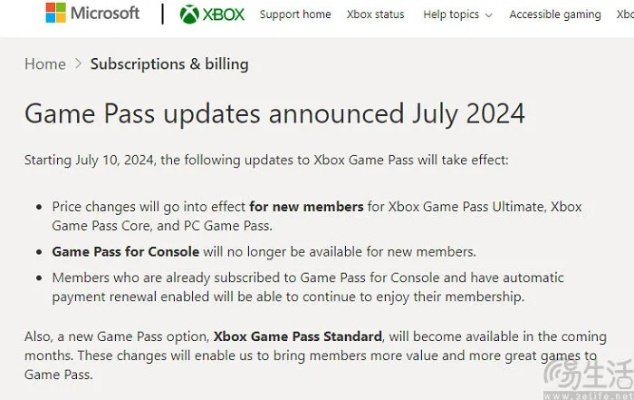
Task: Click the breadcrumb chevron separator after Home
Action: coord(77,64)
